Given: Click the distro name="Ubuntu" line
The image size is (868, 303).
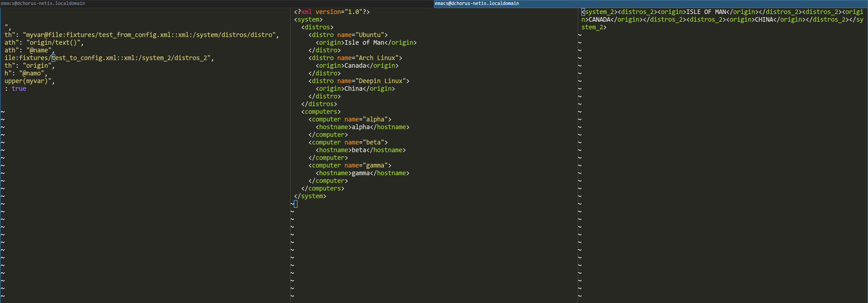Looking at the screenshot, I should pyautogui.click(x=348, y=35).
